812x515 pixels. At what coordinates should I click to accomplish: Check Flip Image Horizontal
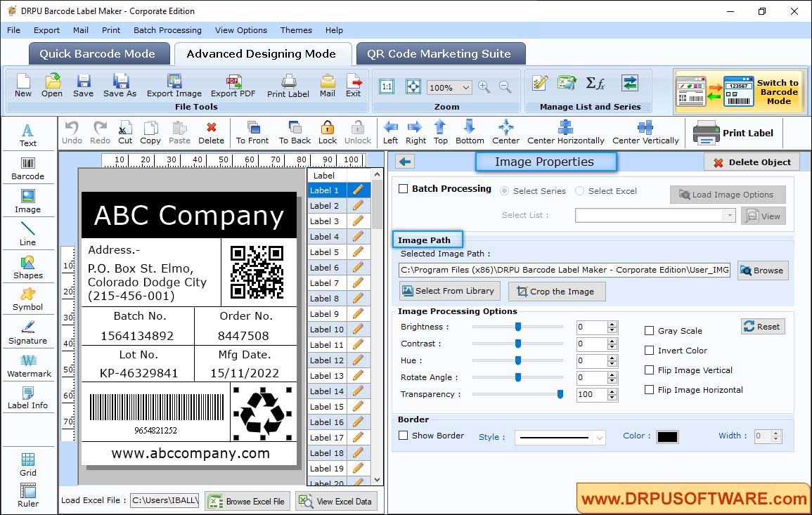649,390
